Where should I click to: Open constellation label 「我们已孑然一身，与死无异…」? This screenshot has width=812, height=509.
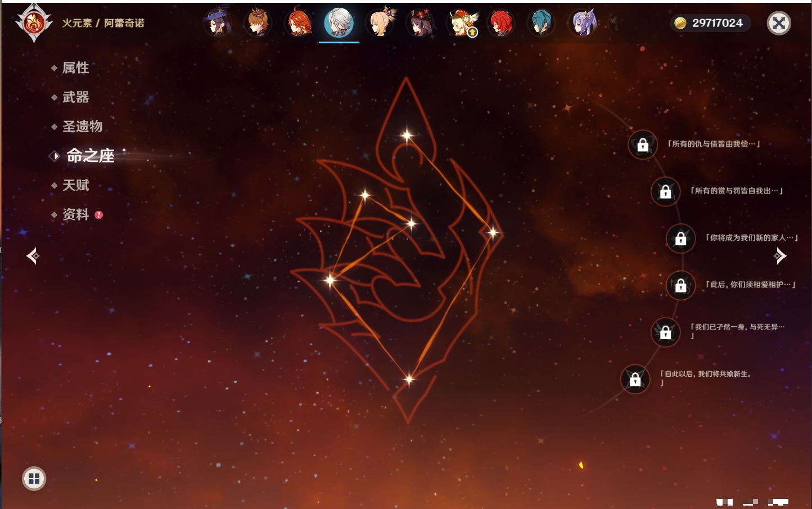tap(737, 331)
